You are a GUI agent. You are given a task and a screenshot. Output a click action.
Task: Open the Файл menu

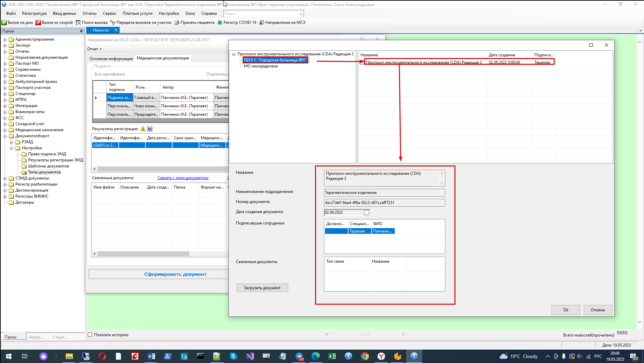pos(11,13)
